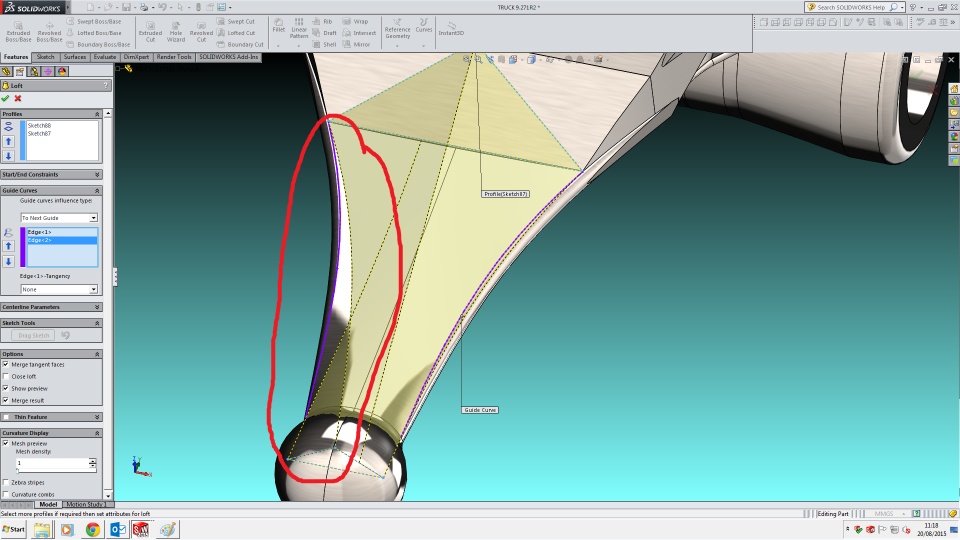
Task: Switch to the Evaluate tab
Action: coord(105,57)
